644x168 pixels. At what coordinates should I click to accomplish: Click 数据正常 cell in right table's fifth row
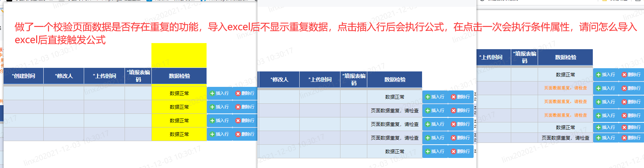point(566,127)
